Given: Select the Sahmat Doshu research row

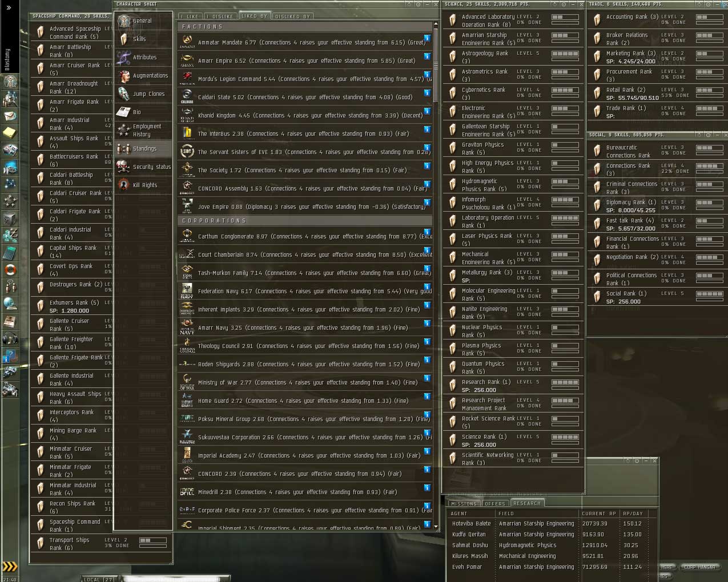Looking at the screenshot, I should 553,545.
